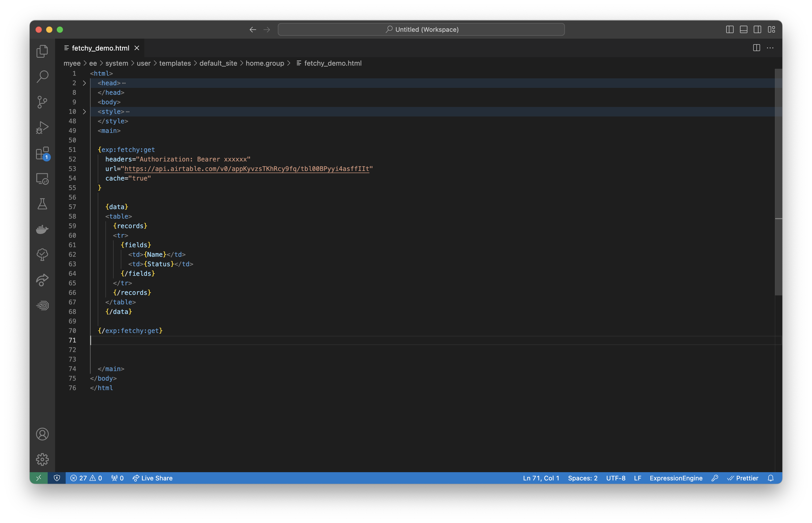The height and width of the screenshot is (523, 812).
Task: Change indentation via Spaces: 2
Action: point(582,478)
